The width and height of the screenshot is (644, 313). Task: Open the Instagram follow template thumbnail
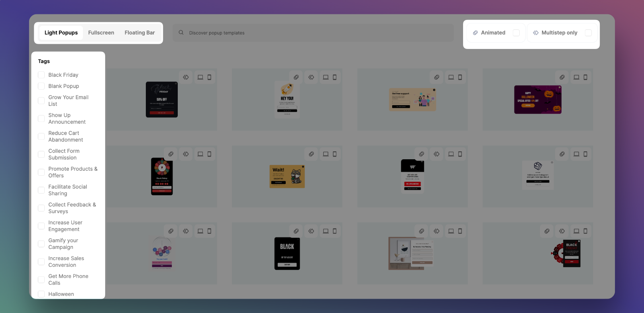click(x=538, y=175)
